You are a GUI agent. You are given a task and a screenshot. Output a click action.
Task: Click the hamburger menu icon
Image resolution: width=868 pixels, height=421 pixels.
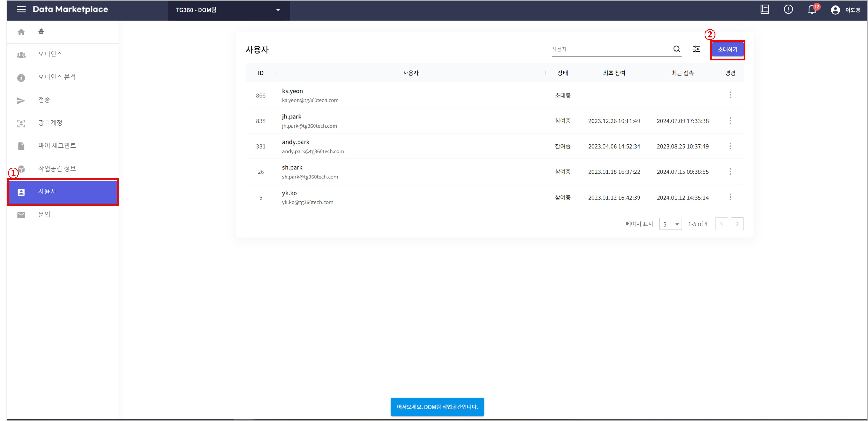point(21,9)
